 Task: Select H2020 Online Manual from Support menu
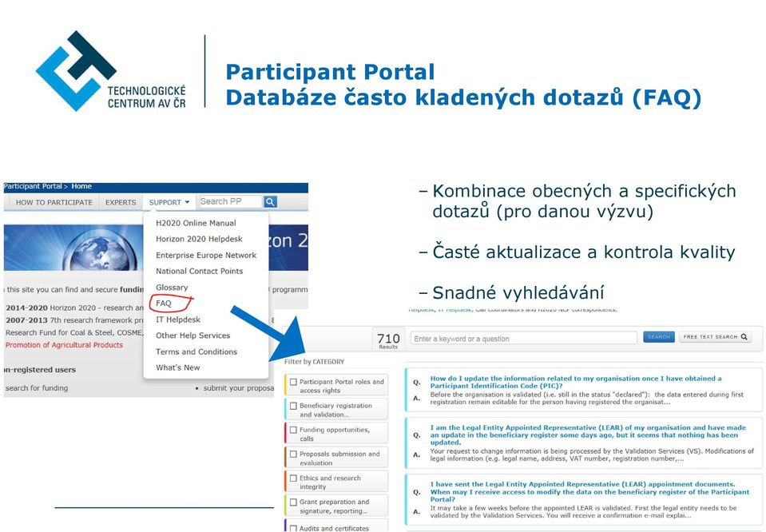coord(196,223)
